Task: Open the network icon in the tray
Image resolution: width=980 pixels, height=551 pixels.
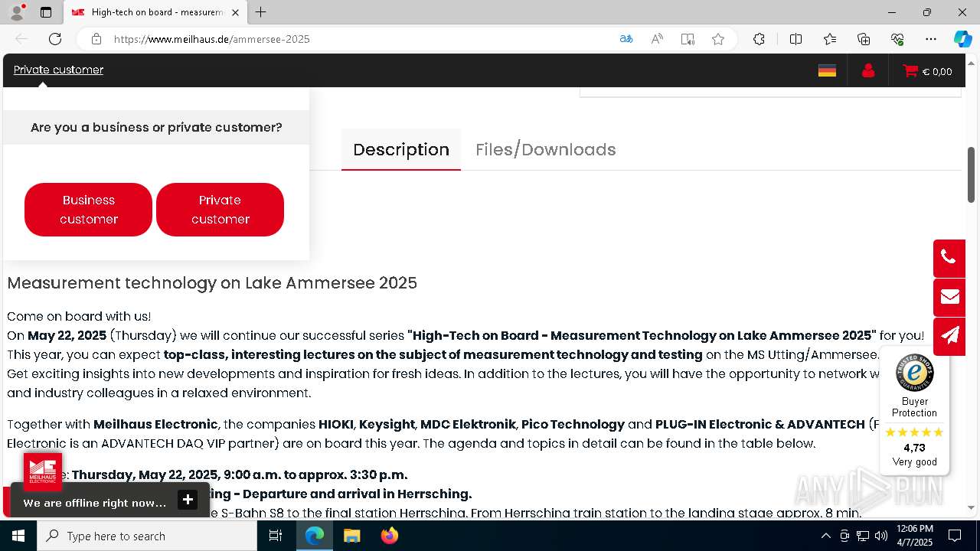Action: (863, 536)
